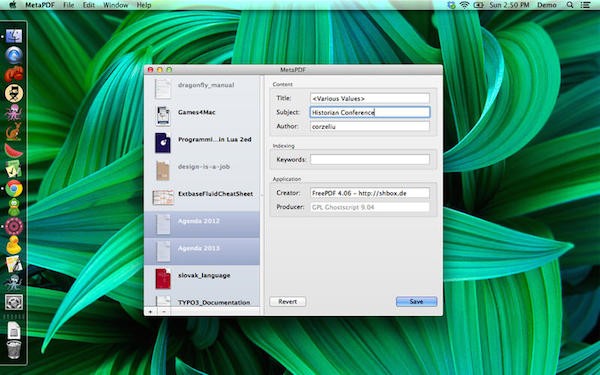Open the blue round app in Dock

(x=14, y=55)
